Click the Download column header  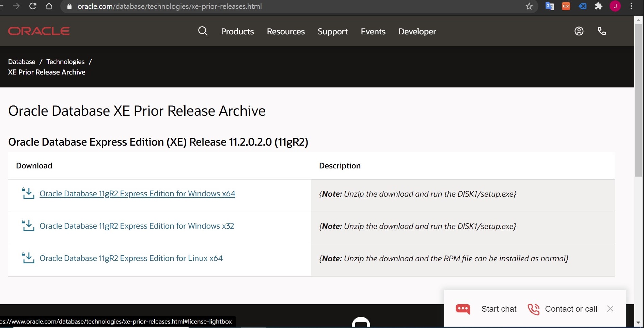(x=34, y=166)
